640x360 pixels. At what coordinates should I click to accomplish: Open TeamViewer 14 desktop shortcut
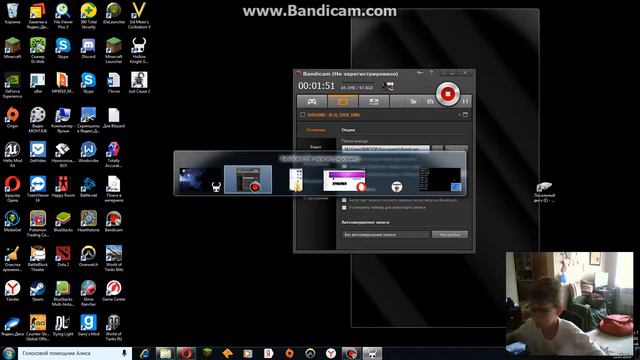pyautogui.click(x=38, y=189)
